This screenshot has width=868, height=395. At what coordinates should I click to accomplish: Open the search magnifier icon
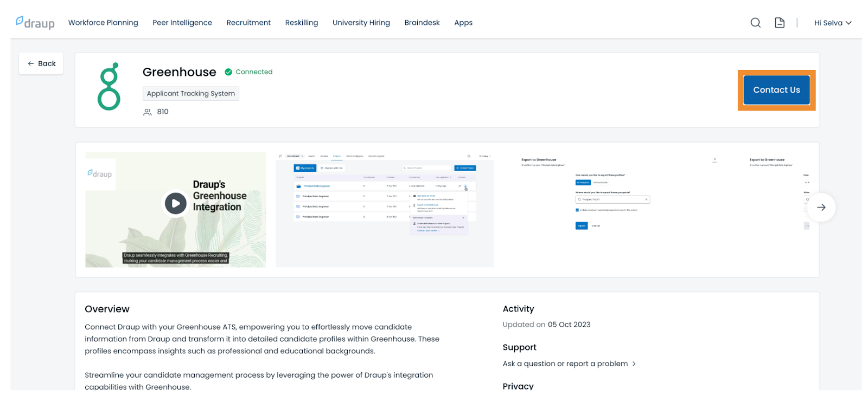click(755, 23)
